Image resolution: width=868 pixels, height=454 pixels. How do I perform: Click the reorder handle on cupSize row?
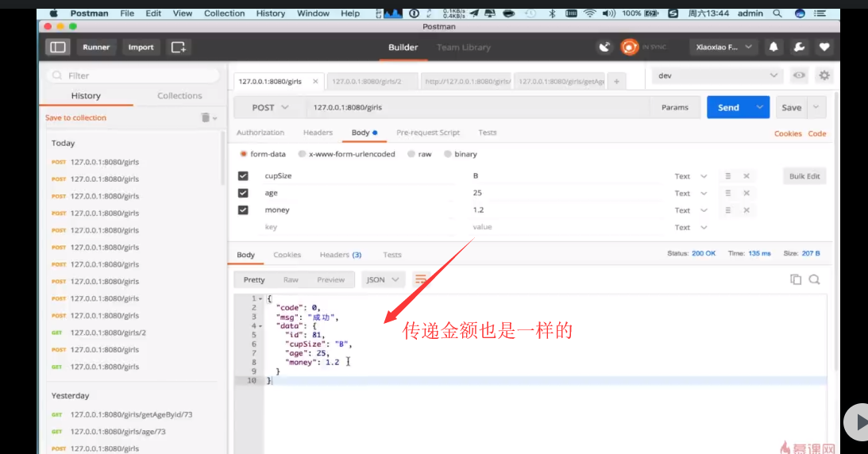tap(728, 176)
